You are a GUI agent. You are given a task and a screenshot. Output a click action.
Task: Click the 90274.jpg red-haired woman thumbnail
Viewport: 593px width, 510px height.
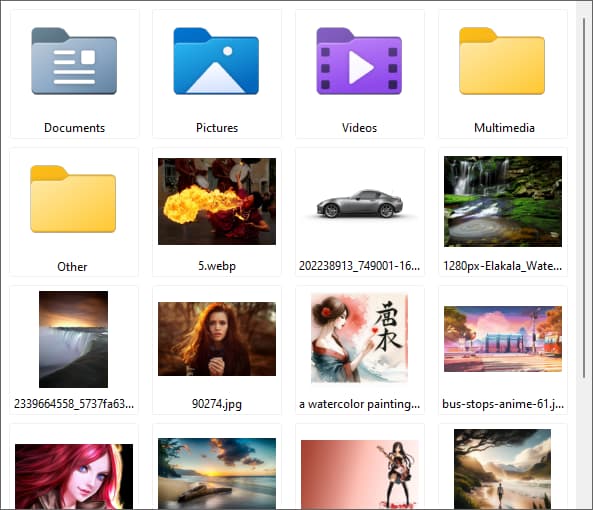click(x=217, y=339)
